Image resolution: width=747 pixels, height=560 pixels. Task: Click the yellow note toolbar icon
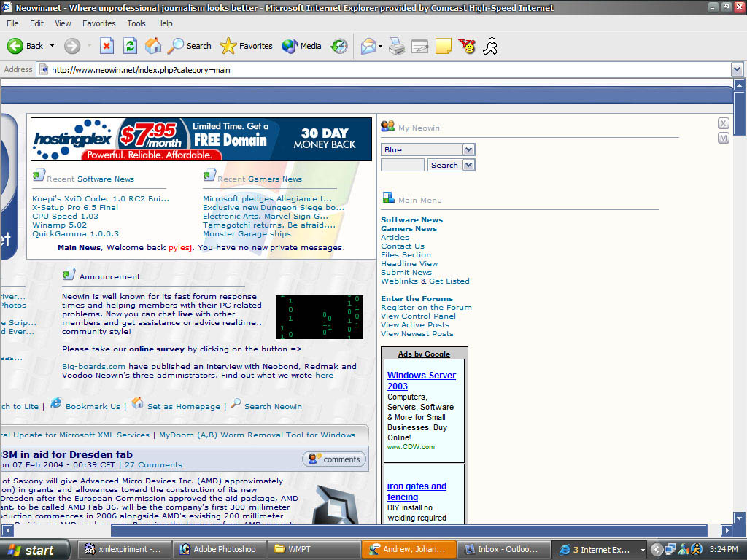(443, 46)
